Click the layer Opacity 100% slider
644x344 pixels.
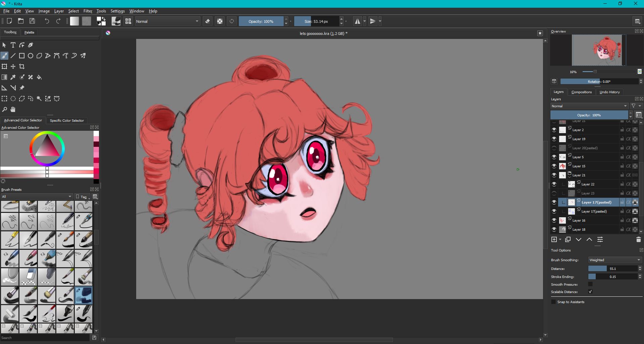tap(589, 115)
